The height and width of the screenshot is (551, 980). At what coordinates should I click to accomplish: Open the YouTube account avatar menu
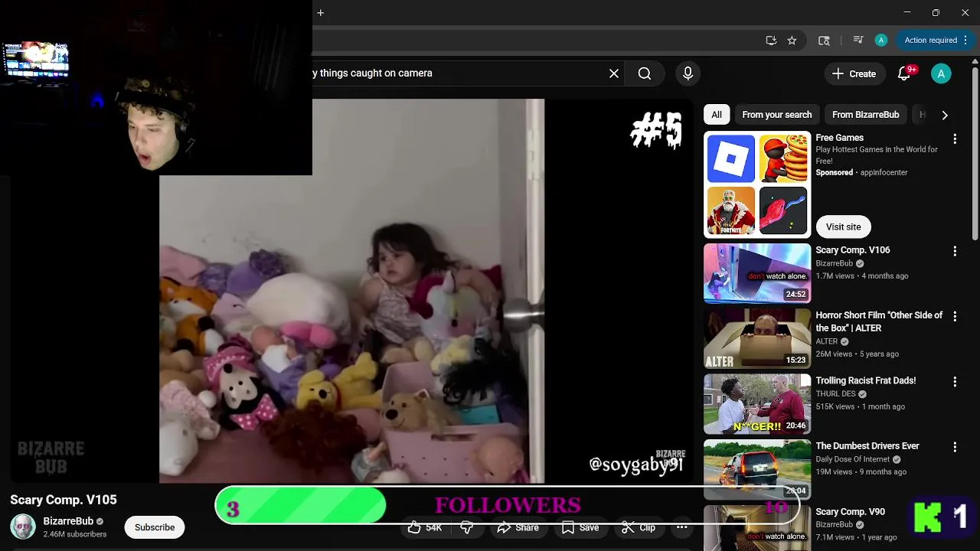pos(941,73)
